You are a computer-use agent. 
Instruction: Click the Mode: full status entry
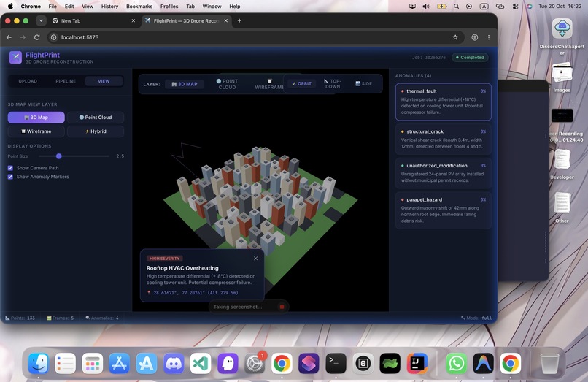point(476,318)
